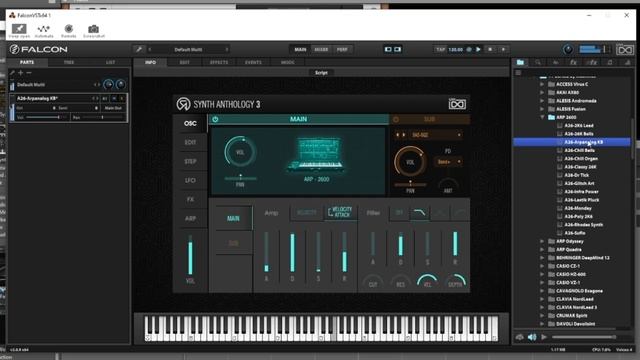
Task: Click the Keep open pin icon
Action: click(19, 29)
